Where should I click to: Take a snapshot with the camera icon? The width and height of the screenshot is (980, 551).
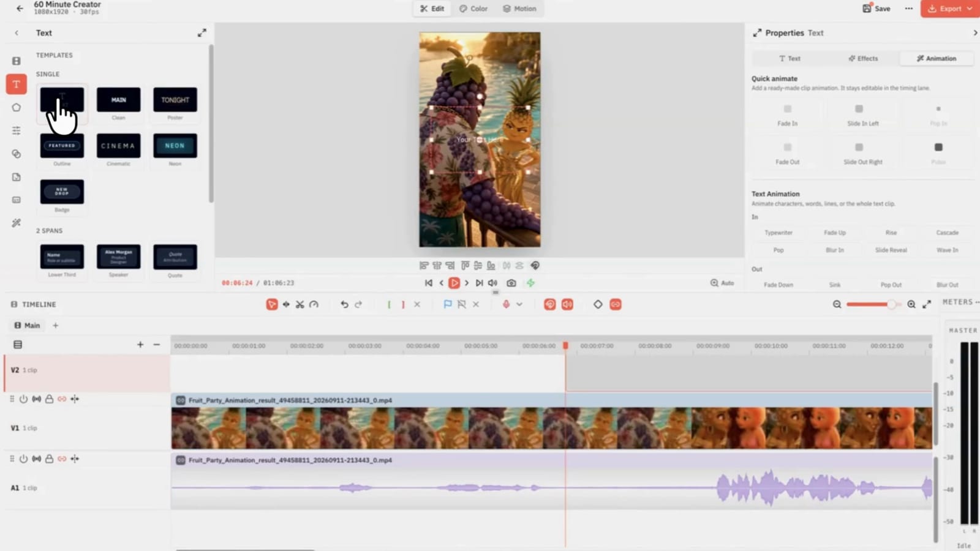[x=511, y=283]
